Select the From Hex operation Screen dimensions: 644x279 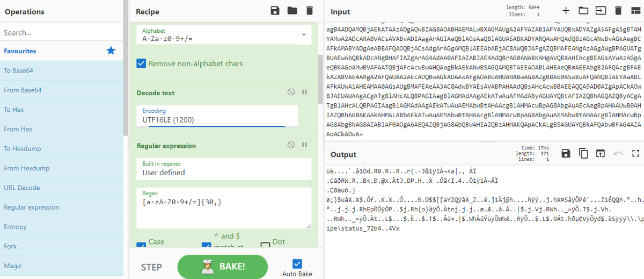click(x=61, y=129)
